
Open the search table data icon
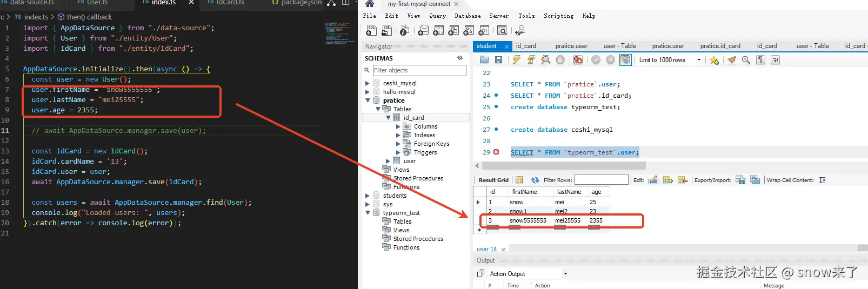(502, 30)
